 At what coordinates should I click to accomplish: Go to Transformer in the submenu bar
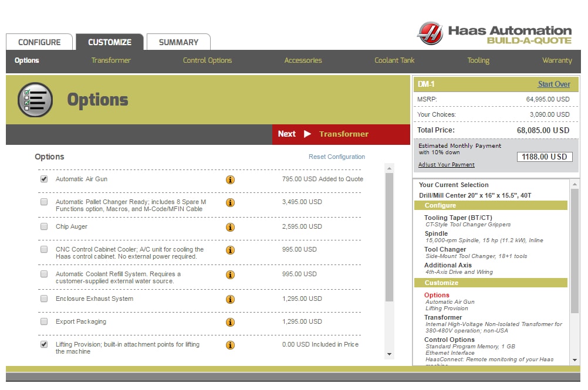click(x=111, y=60)
